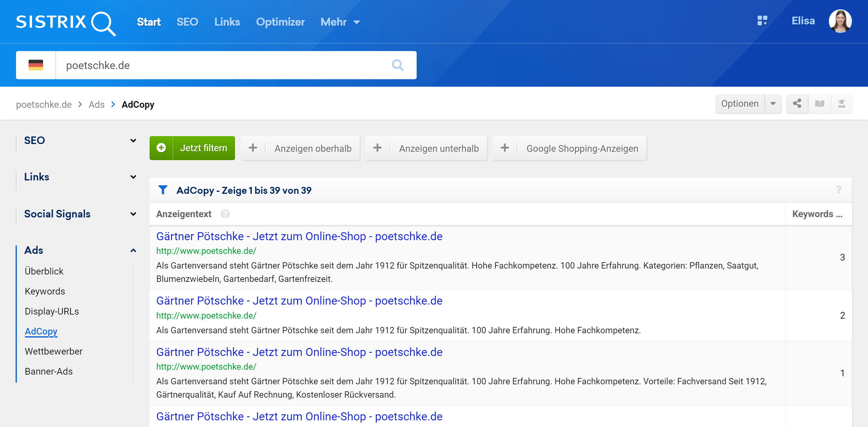Open the handbook book icon
Image resolution: width=868 pixels, height=427 pixels.
click(820, 104)
